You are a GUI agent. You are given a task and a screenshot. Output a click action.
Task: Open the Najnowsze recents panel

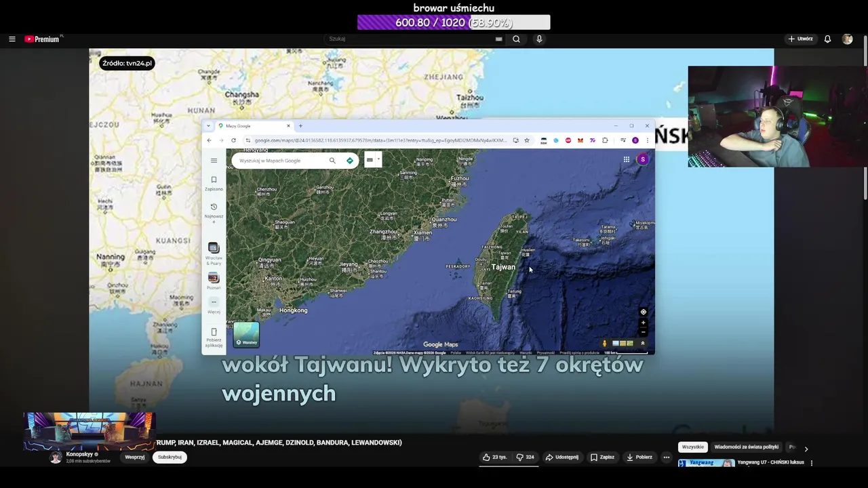click(x=214, y=212)
